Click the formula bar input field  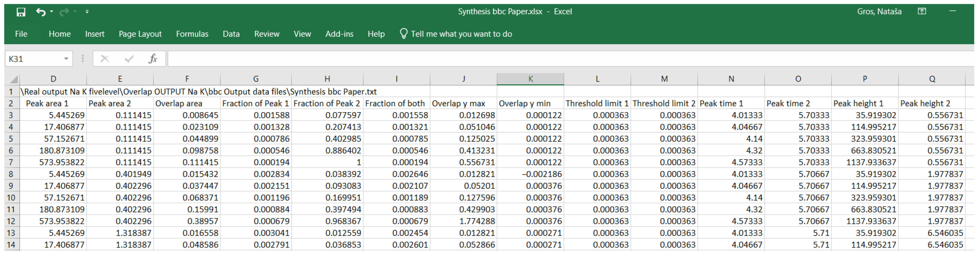[x=533, y=59]
